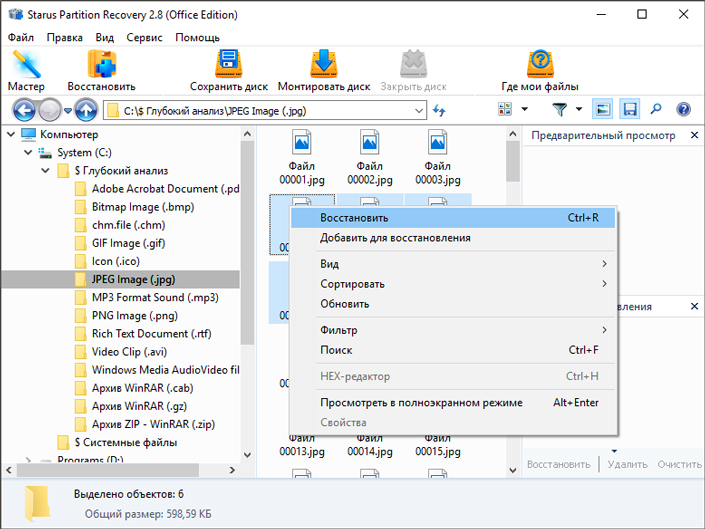Select Архив WinRAR (.cab) folder

tap(134, 388)
